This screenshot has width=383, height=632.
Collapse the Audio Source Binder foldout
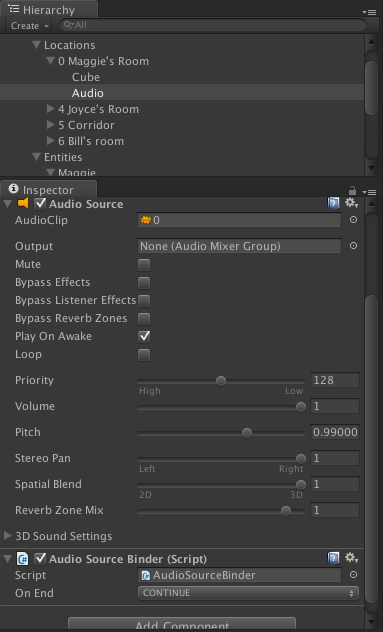7,559
